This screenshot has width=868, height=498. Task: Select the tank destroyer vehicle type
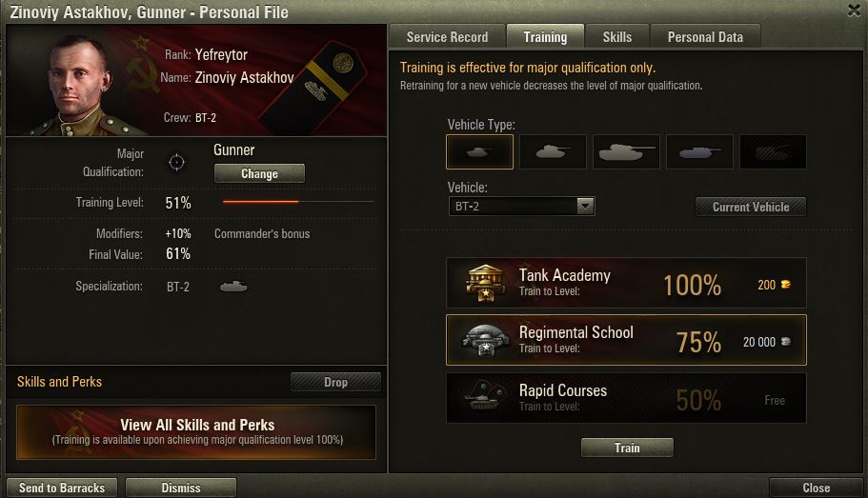pyautogui.click(x=699, y=151)
